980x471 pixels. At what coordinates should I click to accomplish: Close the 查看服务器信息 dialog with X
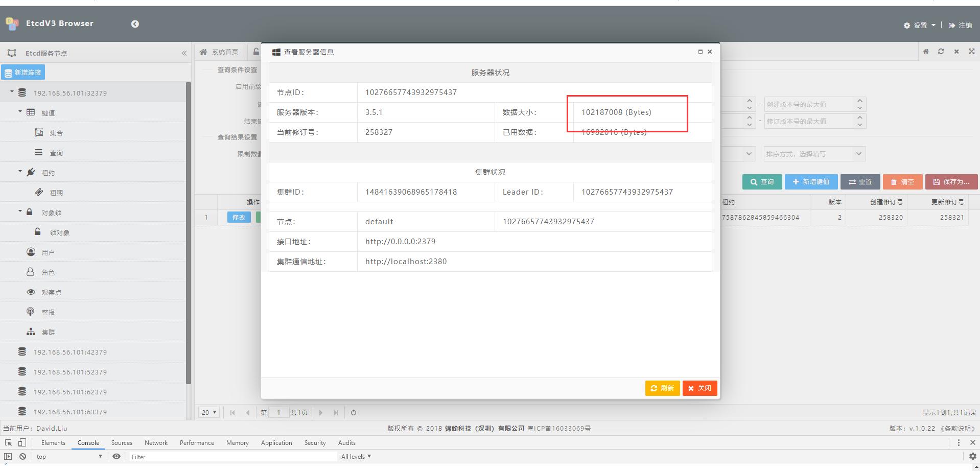point(710,52)
